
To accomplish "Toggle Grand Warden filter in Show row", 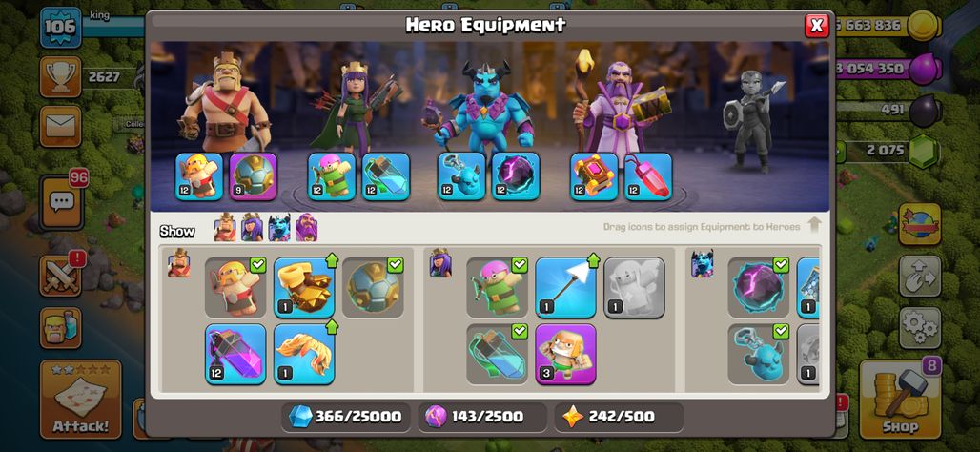I will coord(306,228).
